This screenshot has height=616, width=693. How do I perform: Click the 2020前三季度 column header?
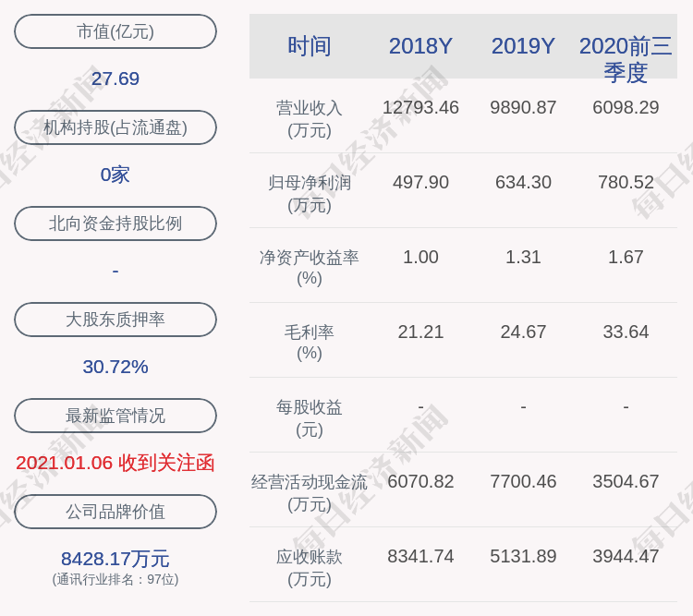pyautogui.click(x=626, y=59)
